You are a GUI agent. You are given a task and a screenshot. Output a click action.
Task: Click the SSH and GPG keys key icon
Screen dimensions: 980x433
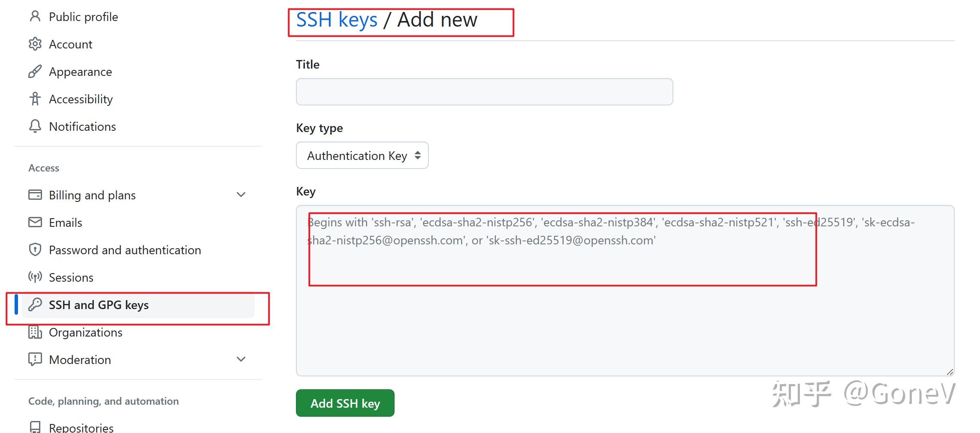tap(35, 305)
